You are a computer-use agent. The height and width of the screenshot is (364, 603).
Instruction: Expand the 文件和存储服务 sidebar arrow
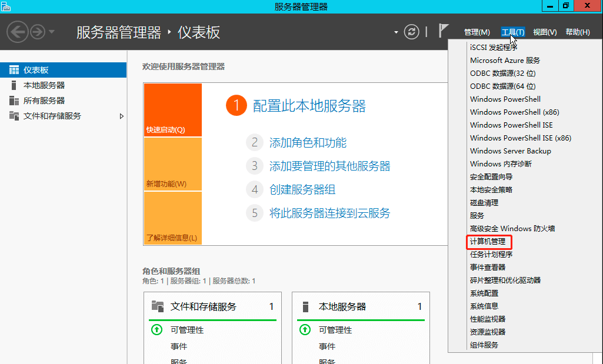point(122,116)
